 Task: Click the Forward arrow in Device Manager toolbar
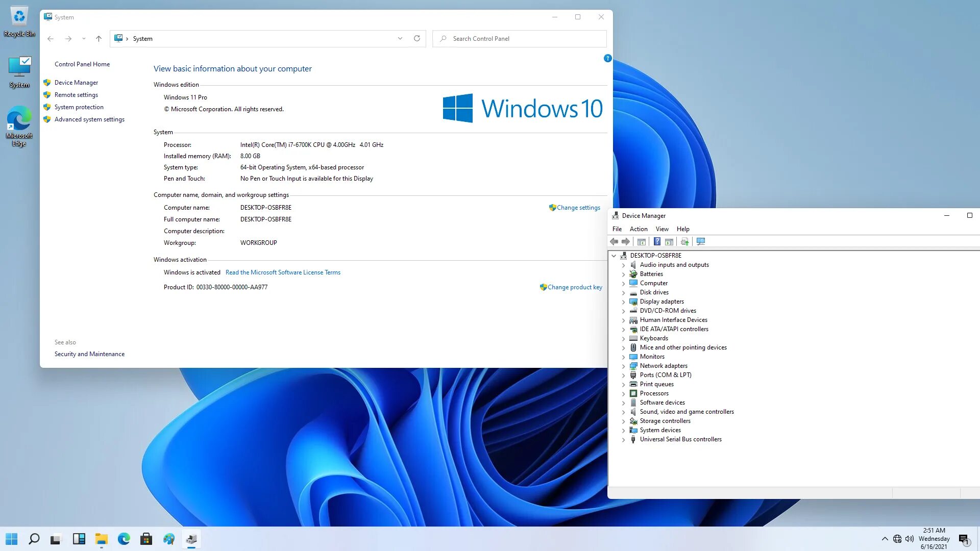[625, 241]
